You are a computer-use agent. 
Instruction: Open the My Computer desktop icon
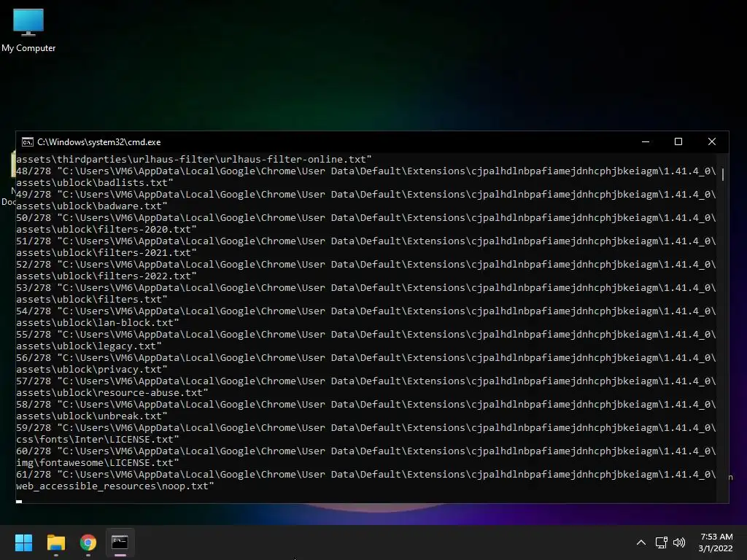pos(28,30)
